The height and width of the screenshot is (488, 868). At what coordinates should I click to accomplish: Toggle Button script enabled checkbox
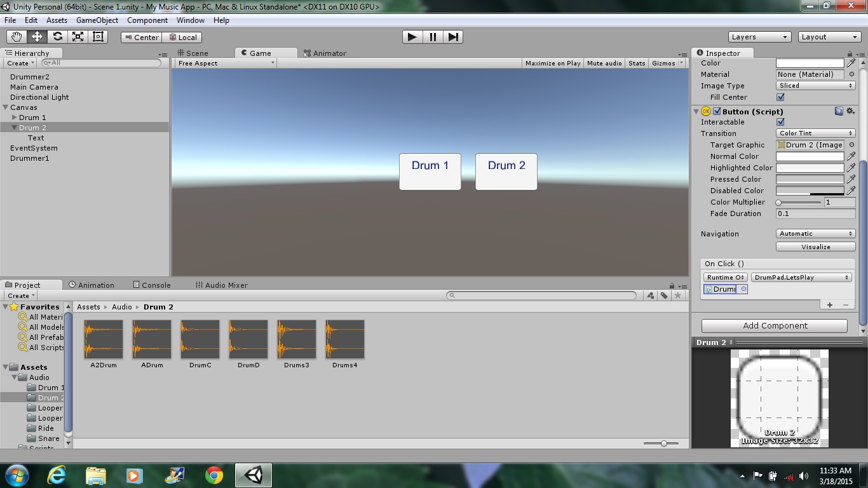[717, 111]
